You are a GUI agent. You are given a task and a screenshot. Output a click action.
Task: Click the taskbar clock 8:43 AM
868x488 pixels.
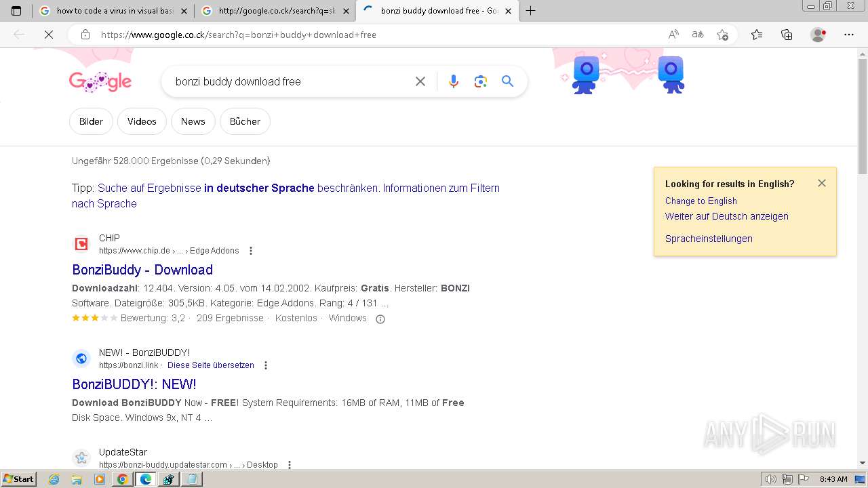tap(833, 479)
